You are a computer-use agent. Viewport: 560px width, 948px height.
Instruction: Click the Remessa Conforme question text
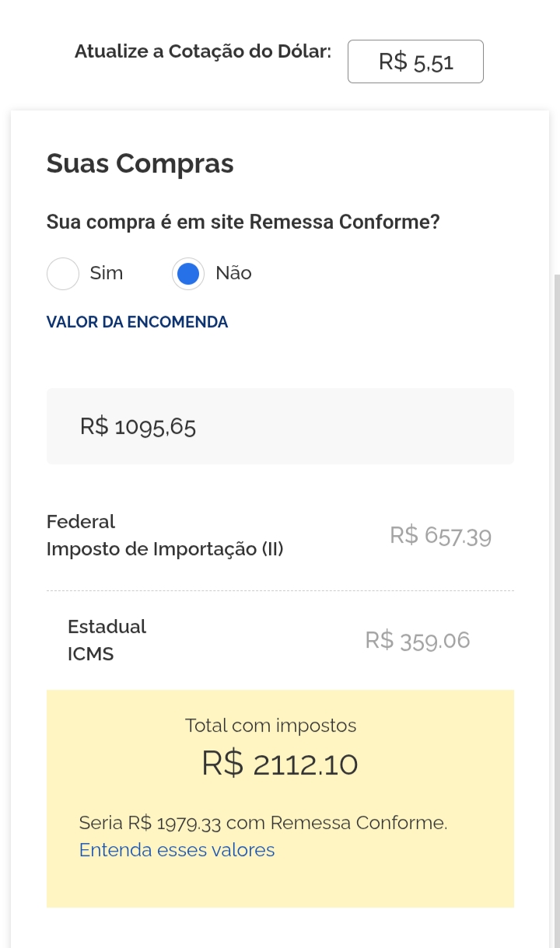[243, 222]
